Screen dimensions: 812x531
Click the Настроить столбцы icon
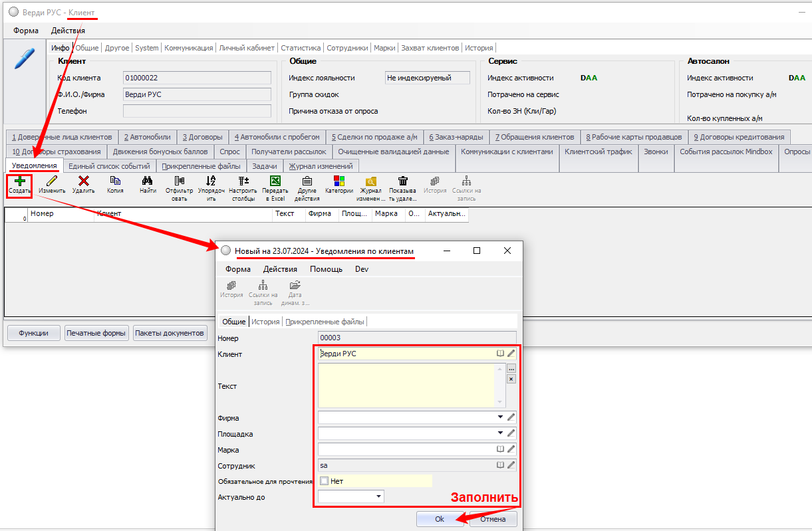[x=243, y=181]
